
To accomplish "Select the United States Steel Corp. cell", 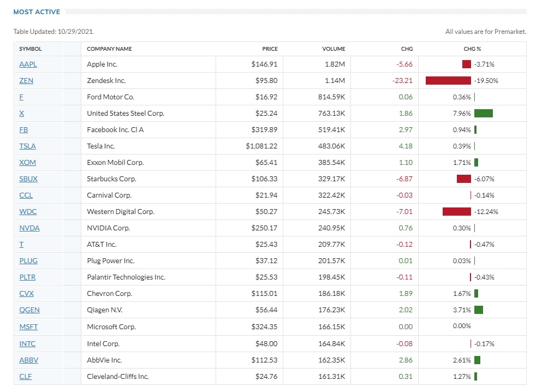I will pyautogui.click(x=148, y=114).
